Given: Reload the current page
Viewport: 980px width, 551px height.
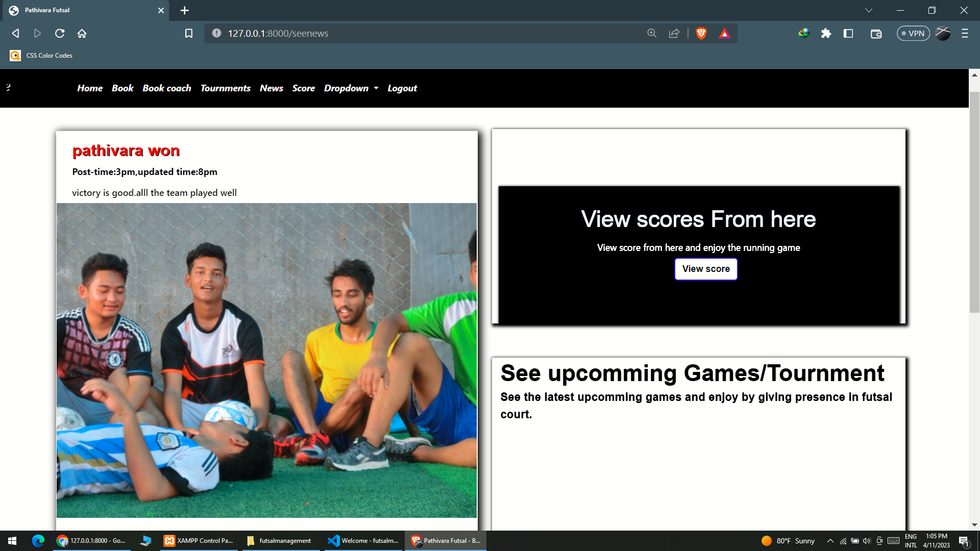Looking at the screenshot, I should (x=60, y=33).
